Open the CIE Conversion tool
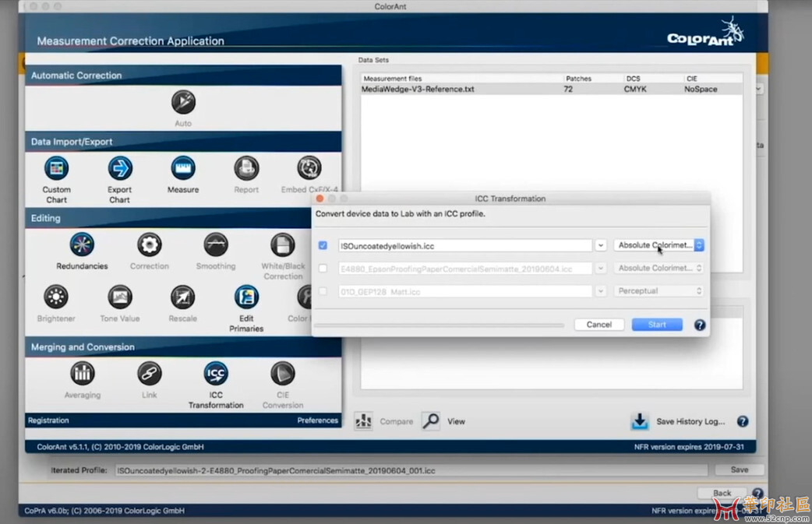Image resolution: width=812 pixels, height=524 pixels. [x=282, y=374]
